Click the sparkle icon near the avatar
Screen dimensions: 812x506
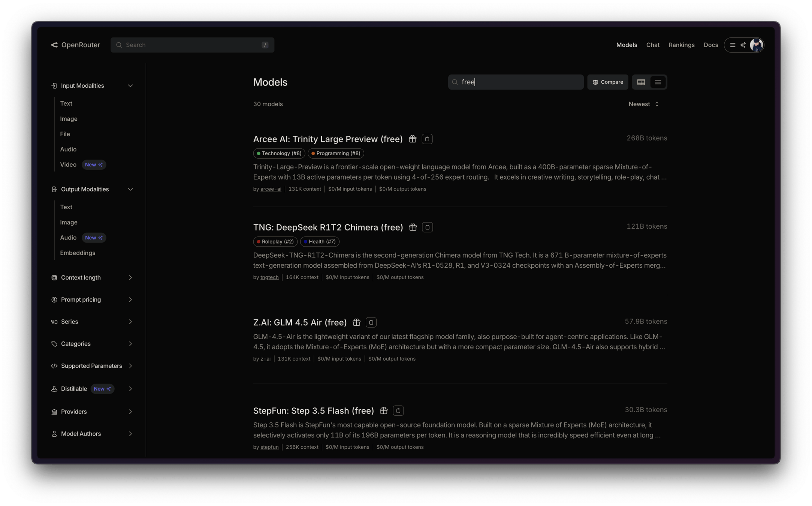tap(743, 45)
